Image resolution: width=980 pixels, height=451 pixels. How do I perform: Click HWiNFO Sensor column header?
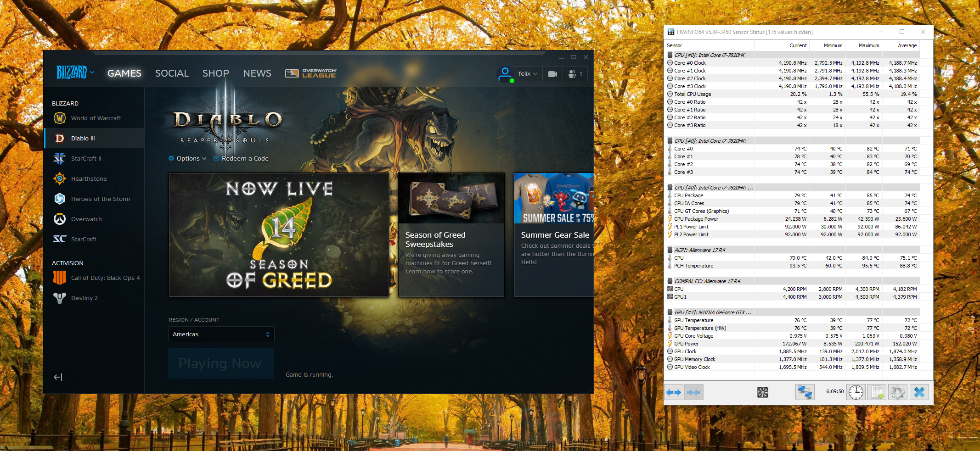pos(710,45)
